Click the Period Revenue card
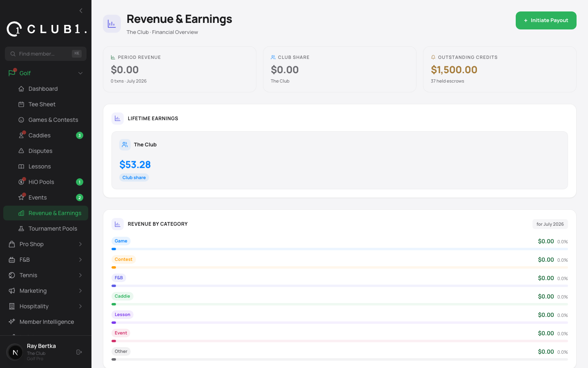The width and height of the screenshot is (588, 368). pyautogui.click(x=180, y=69)
